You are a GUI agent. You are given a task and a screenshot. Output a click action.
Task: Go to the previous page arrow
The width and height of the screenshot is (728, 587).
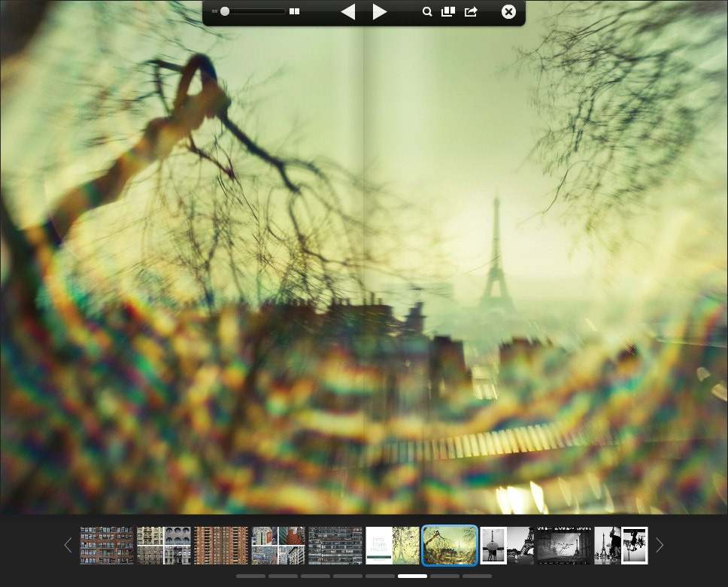347,12
